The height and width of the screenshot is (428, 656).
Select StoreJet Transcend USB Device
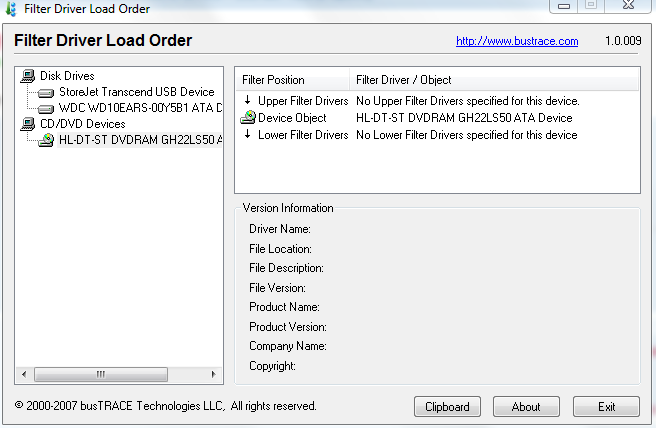(137, 92)
